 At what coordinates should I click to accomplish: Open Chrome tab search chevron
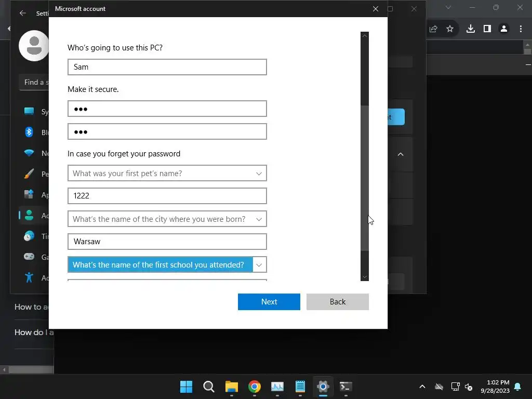448,7
